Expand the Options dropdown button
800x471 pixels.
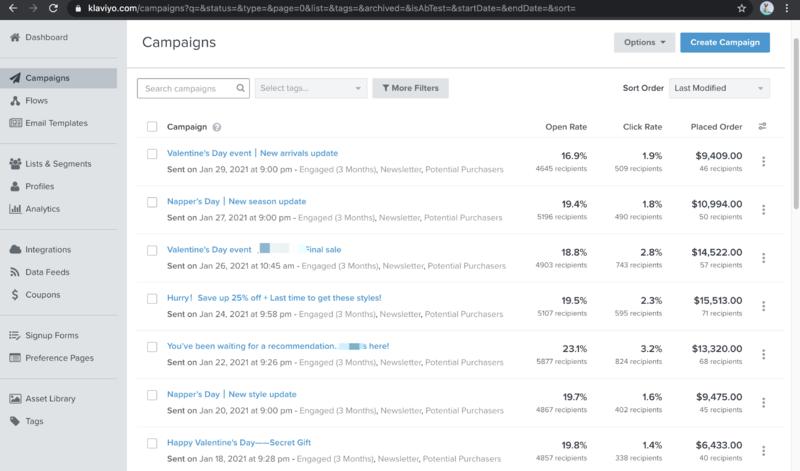click(x=643, y=43)
